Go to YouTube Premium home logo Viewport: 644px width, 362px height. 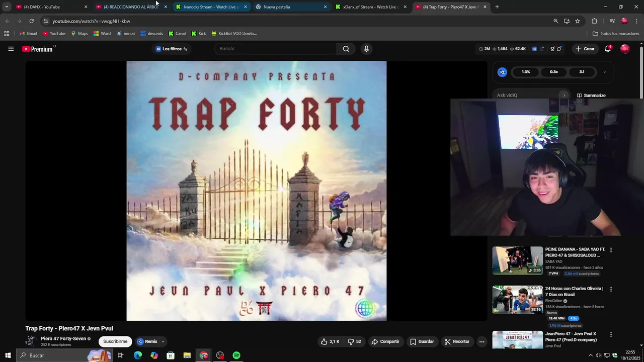[x=38, y=49]
